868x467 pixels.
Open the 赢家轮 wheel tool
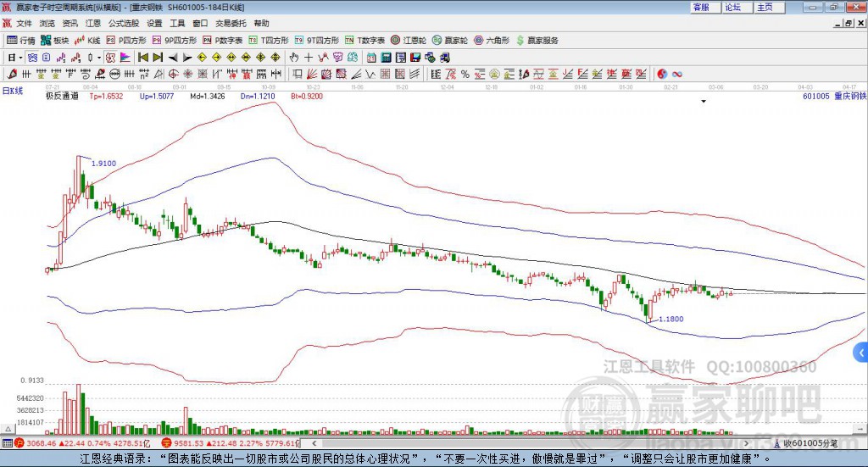[x=450, y=41]
